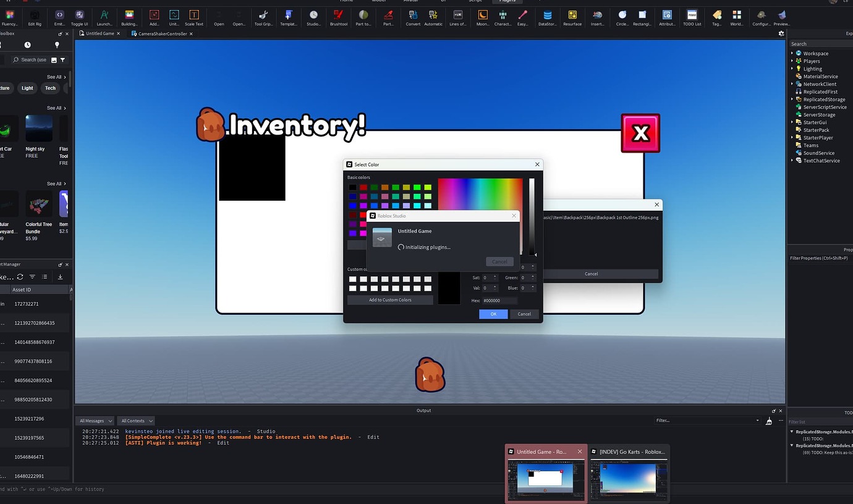Click the rainbow color spectrum field
Image resolution: width=853 pixels, height=504 pixels.
pyautogui.click(x=480, y=195)
